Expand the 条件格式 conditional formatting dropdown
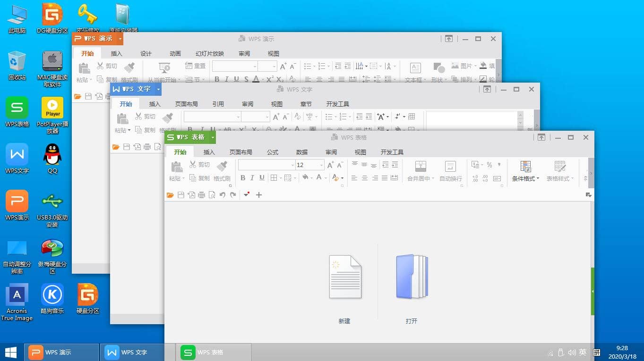This screenshot has width=644, height=361. coord(525,179)
